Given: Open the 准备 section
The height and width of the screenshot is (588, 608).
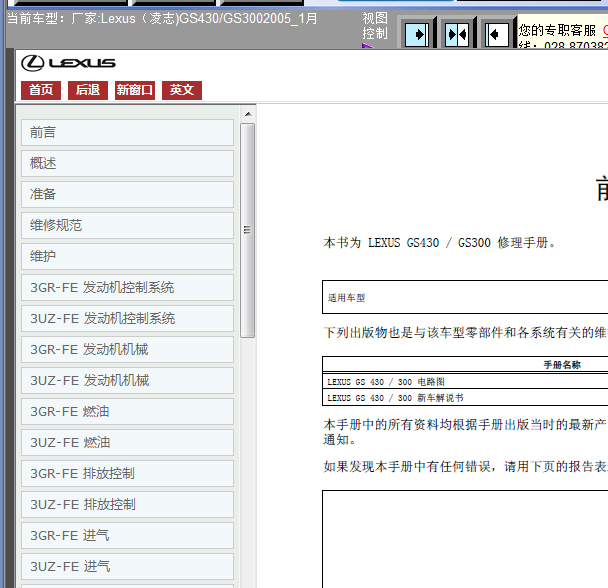Looking at the screenshot, I should (128, 195).
